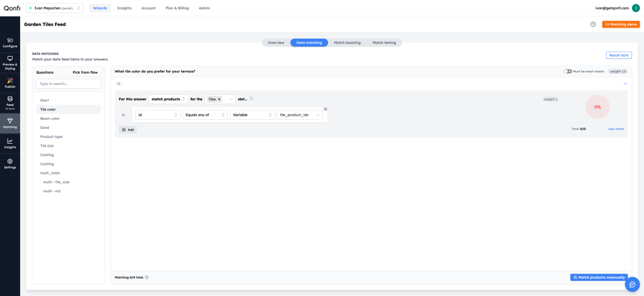Image resolution: width=644 pixels, height=296 pixels.
Task: Add a new condition with Add
Action: click(x=127, y=130)
